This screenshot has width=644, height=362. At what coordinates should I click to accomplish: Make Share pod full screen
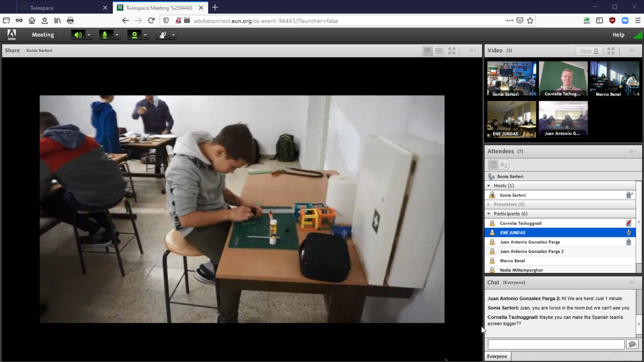(x=452, y=51)
